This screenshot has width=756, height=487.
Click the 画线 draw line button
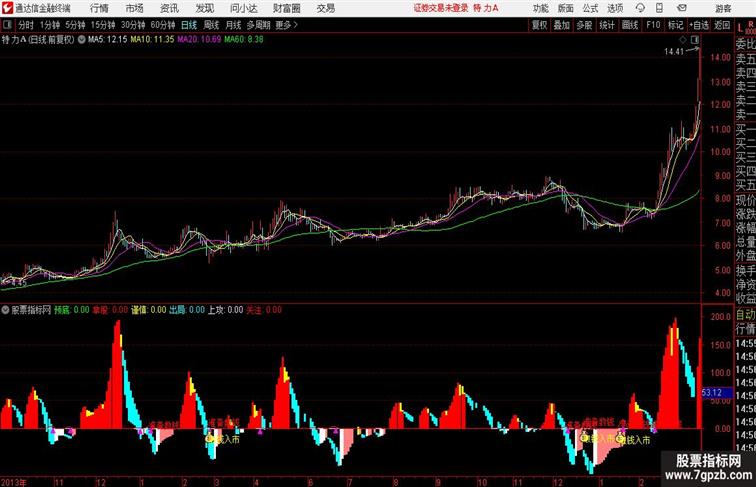(630, 25)
